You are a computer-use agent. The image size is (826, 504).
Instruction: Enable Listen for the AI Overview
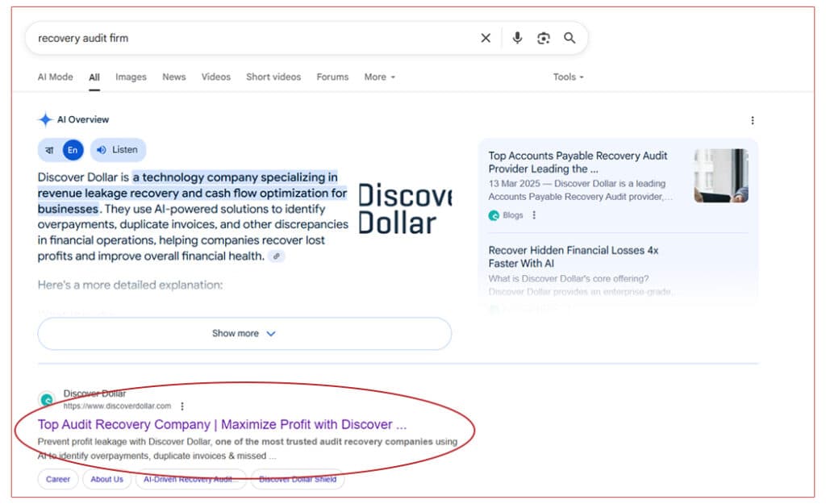[x=118, y=149]
